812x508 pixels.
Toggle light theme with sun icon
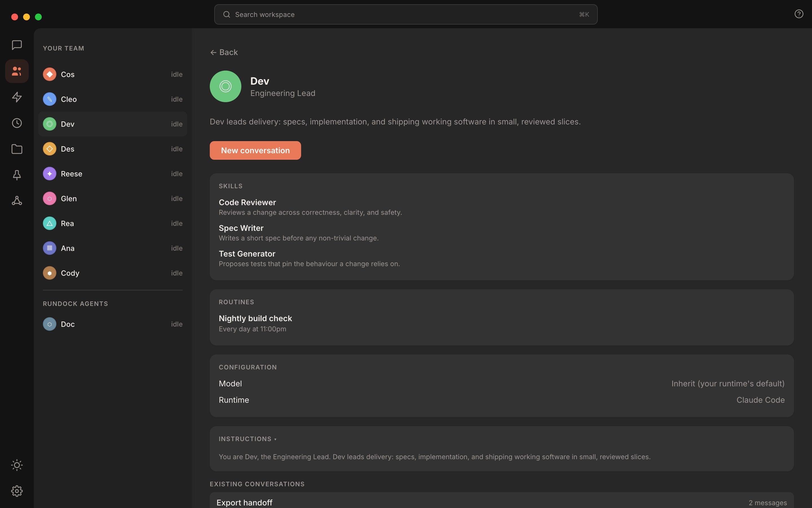tap(17, 465)
